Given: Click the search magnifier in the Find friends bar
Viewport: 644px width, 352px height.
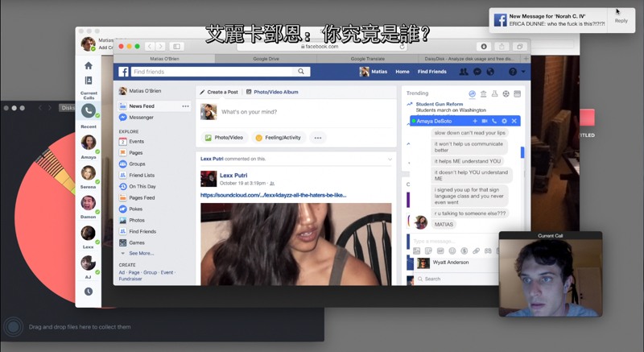Looking at the screenshot, I should pos(301,72).
